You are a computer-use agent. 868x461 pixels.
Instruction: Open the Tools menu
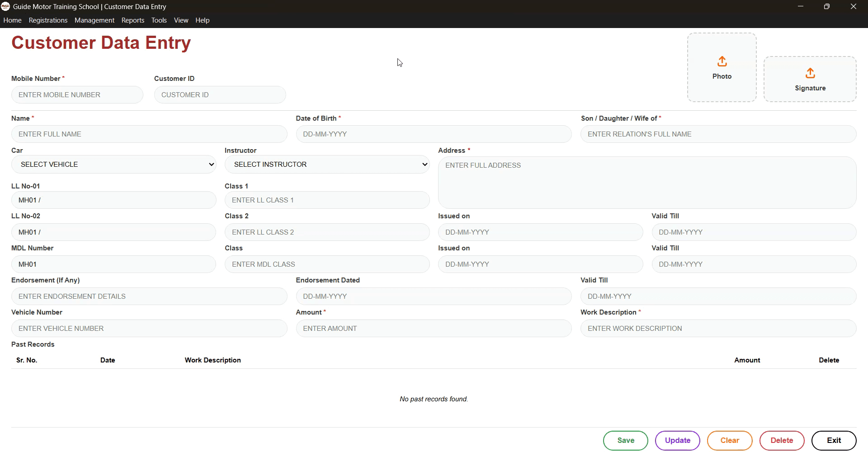click(159, 20)
